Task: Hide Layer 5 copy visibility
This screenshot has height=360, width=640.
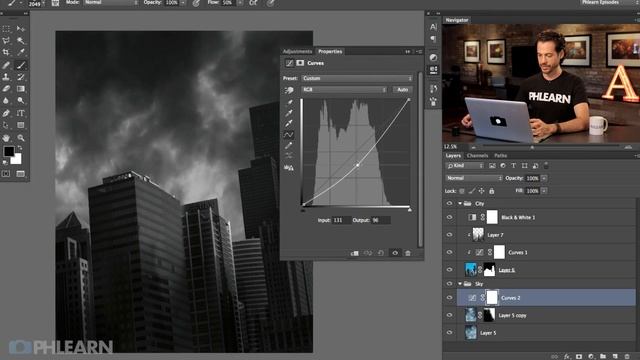Action: (x=449, y=315)
